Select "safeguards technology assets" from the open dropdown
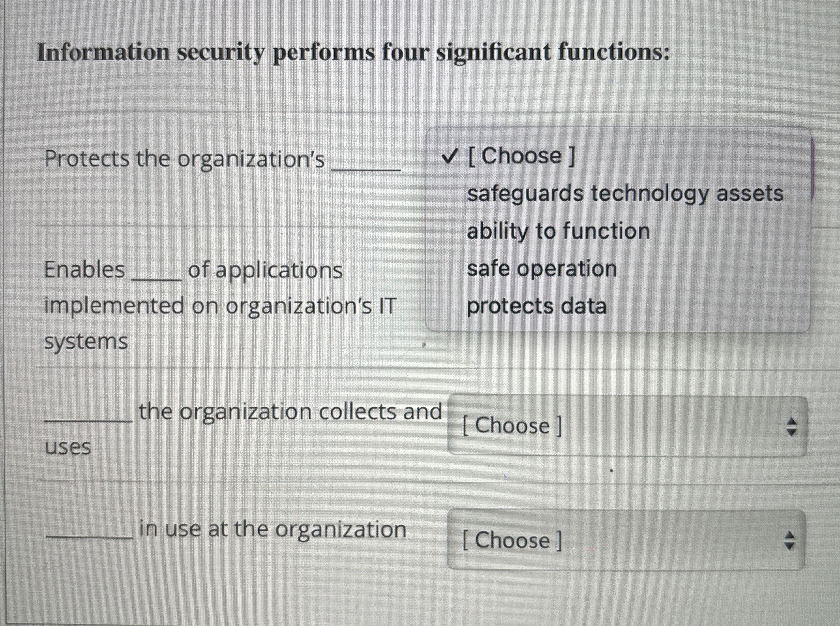 tap(625, 194)
